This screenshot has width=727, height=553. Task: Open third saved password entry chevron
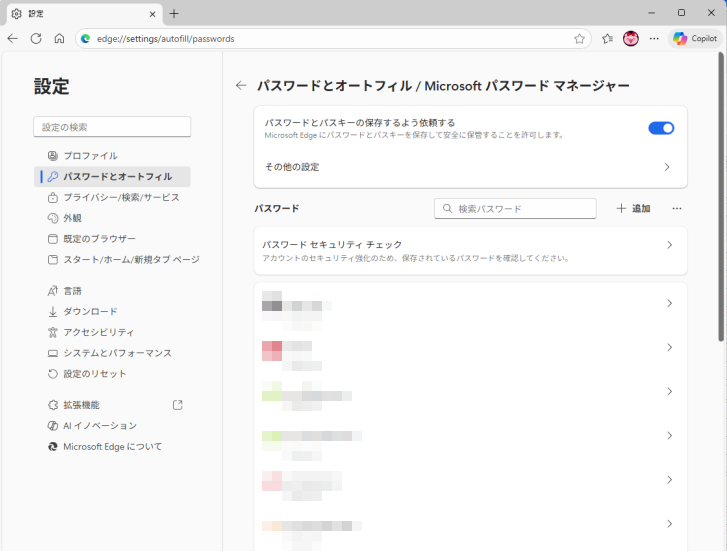pyautogui.click(x=669, y=392)
